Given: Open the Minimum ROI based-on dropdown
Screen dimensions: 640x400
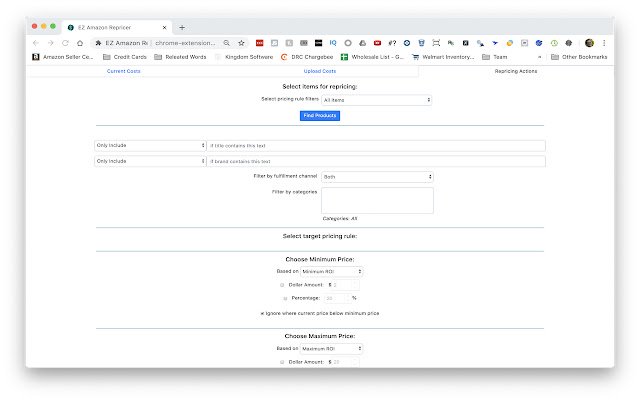Looking at the screenshot, I should point(331,271).
